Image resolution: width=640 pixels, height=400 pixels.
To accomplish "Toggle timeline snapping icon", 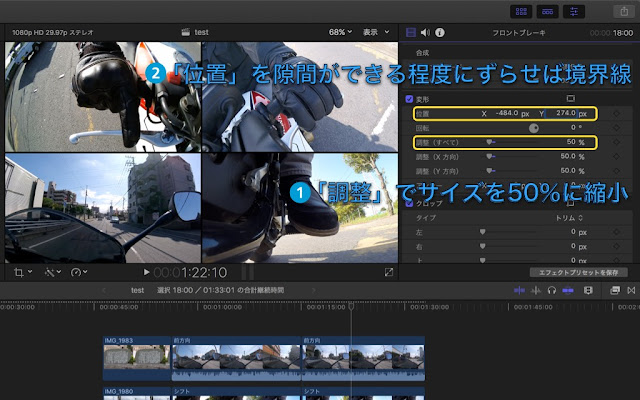I will (x=568, y=290).
